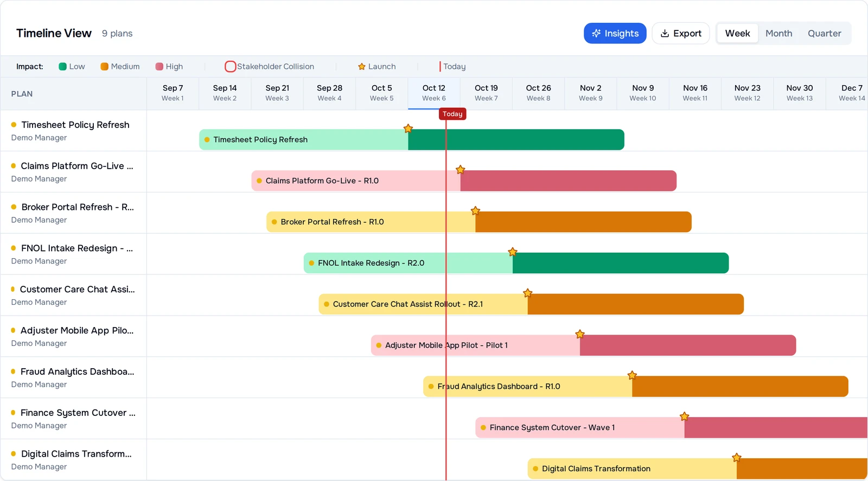Switch to Week view

(737, 33)
